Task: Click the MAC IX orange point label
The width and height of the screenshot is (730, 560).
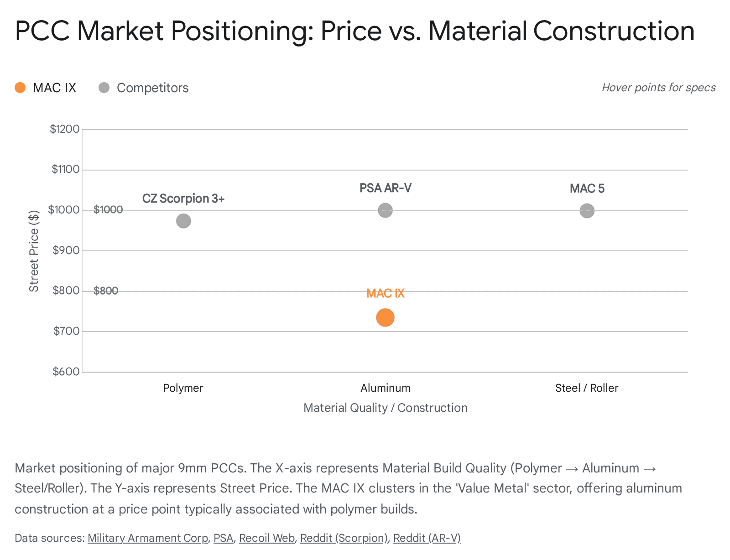Action: (385, 293)
